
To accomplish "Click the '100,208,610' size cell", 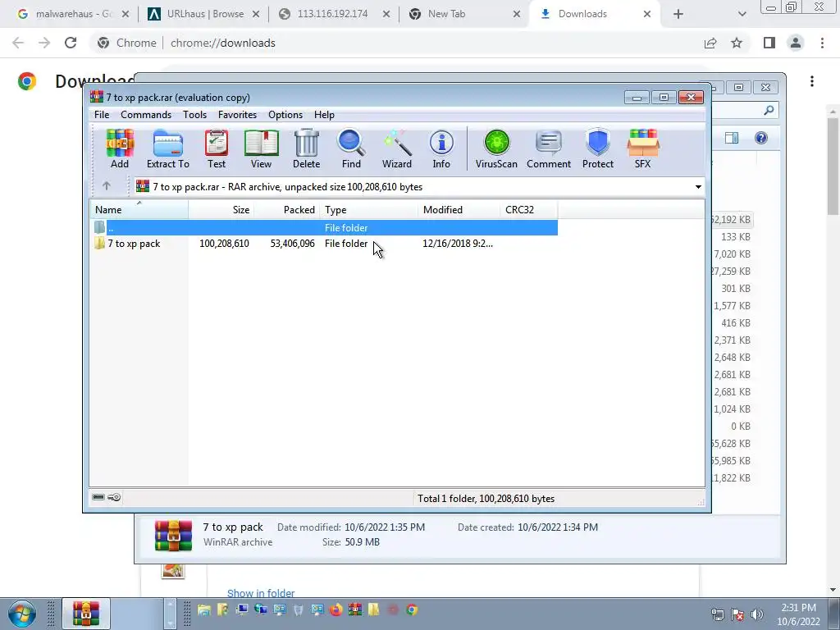I will tap(224, 243).
